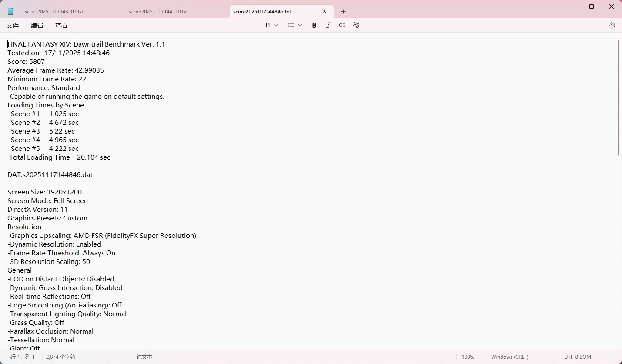Open the 查看 (View) menu

coord(61,26)
